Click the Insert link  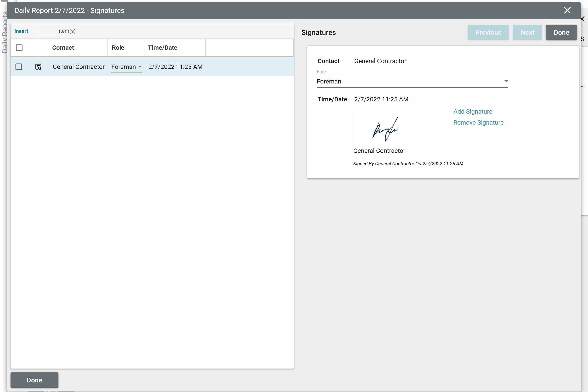tap(21, 31)
